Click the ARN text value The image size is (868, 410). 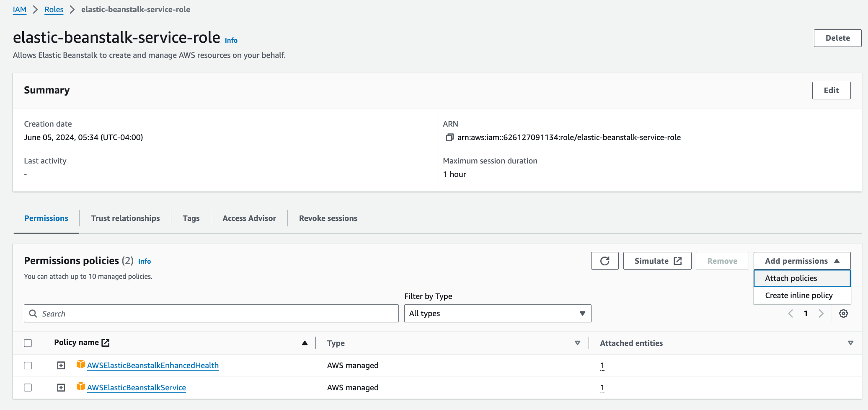[x=569, y=138]
